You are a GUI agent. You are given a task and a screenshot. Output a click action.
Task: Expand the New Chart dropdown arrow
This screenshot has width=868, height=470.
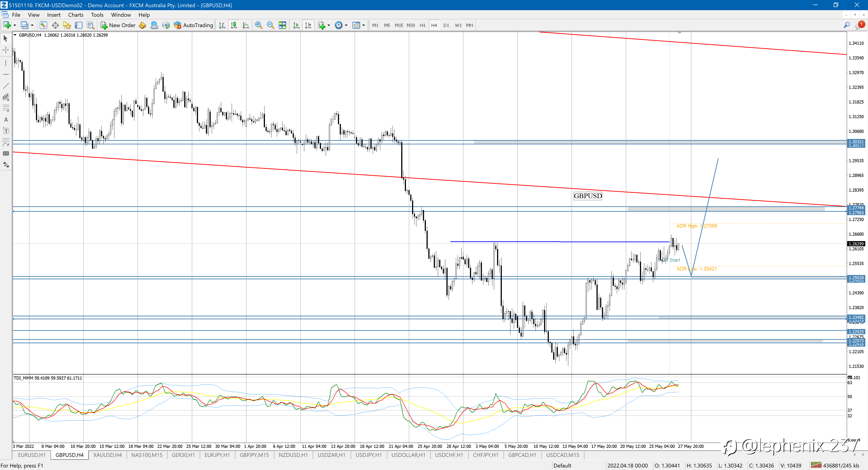tap(14, 25)
